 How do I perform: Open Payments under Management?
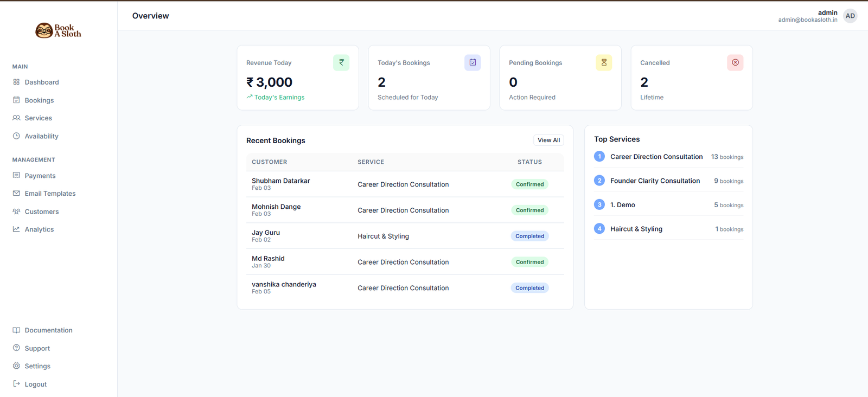(x=40, y=176)
